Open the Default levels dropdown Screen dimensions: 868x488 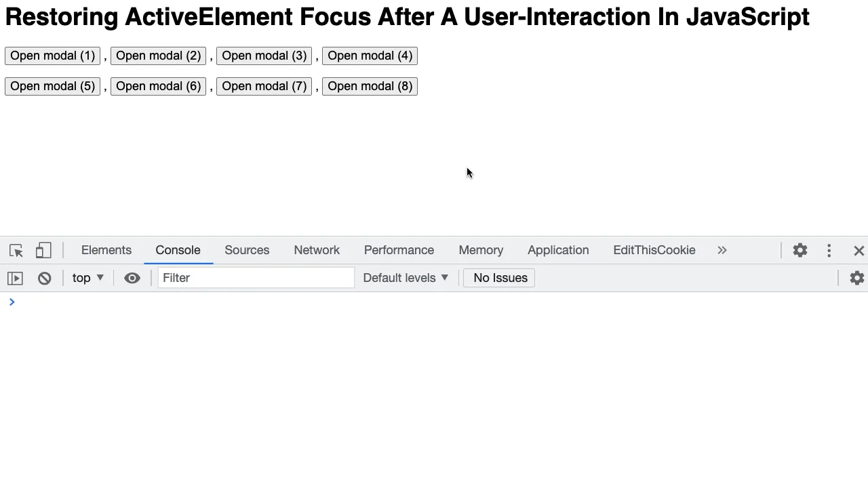click(x=406, y=278)
